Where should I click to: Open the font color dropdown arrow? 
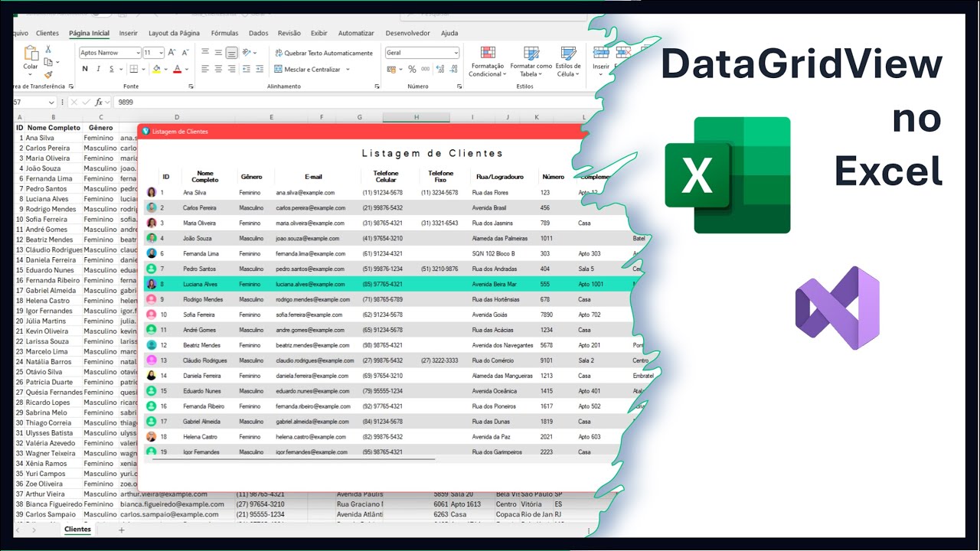(187, 69)
